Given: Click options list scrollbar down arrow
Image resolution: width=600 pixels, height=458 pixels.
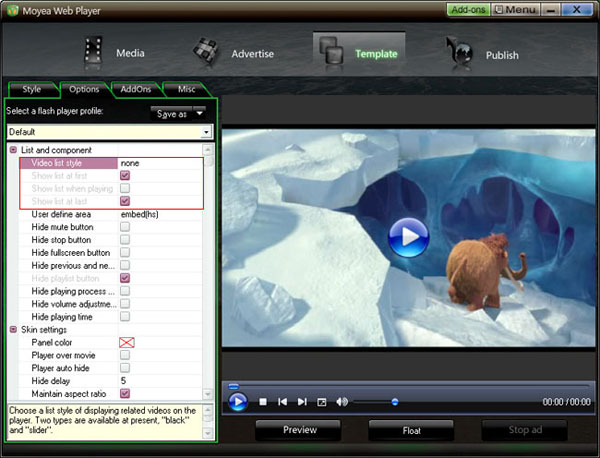Looking at the screenshot, I should (x=208, y=394).
